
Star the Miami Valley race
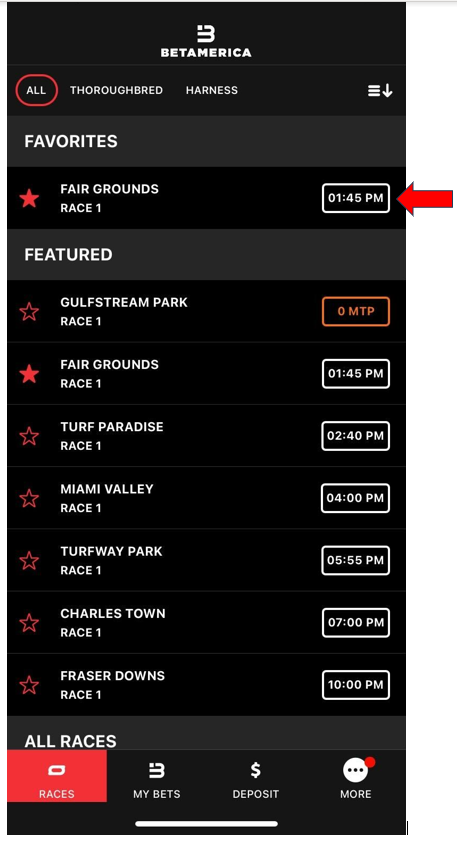(x=29, y=498)
